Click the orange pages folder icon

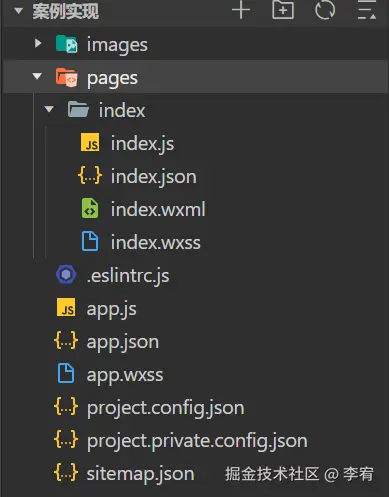click(x=66, y=77)
